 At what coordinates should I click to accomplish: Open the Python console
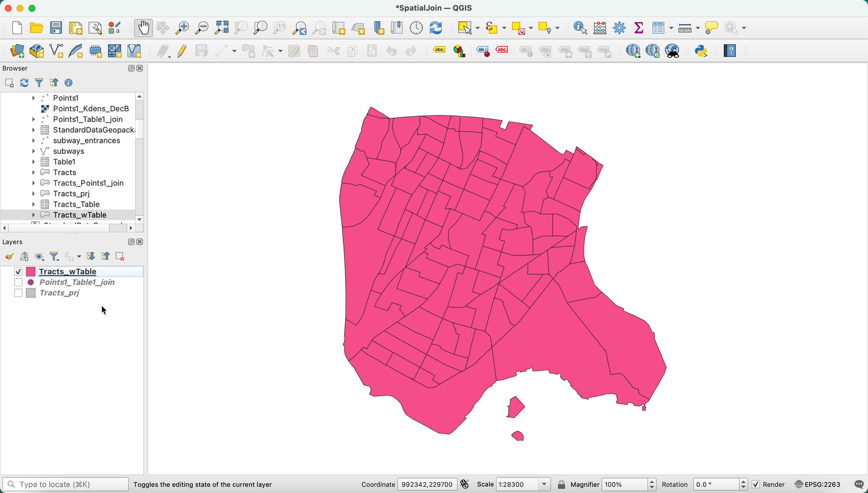(x=702, y=50)
